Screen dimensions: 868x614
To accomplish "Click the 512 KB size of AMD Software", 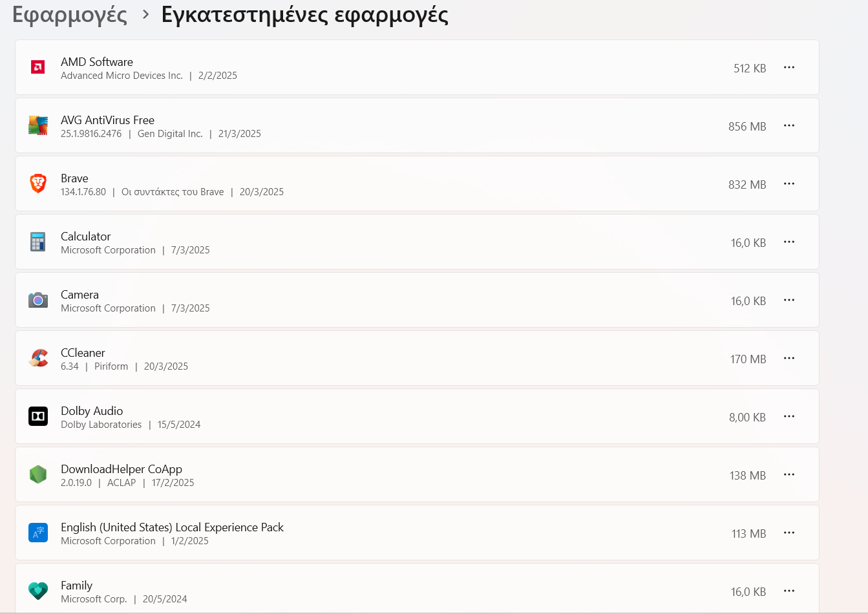I will [750, 69].
